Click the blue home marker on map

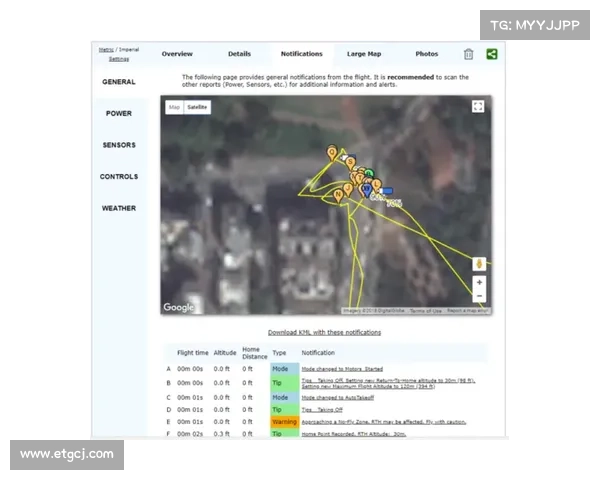pyautogui.click(x=367, y=188)
